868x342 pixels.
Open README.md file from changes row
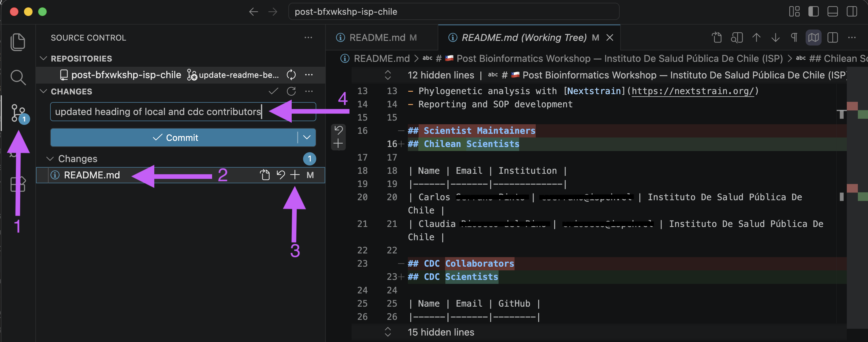tap(265, 175)
